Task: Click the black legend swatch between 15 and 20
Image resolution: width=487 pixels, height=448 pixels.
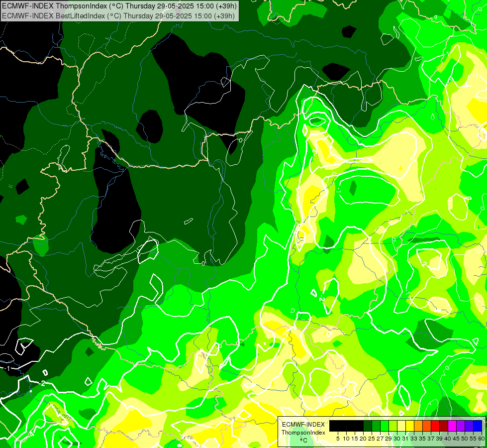Action: (359, 426)
